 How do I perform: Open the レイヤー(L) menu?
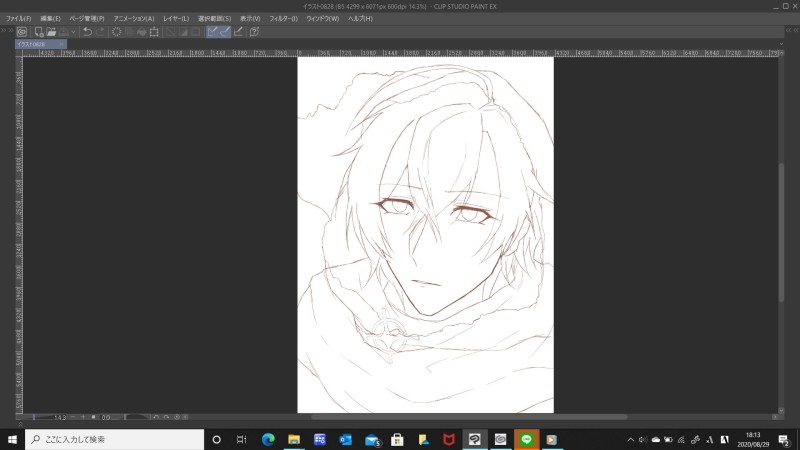point(176,18)
